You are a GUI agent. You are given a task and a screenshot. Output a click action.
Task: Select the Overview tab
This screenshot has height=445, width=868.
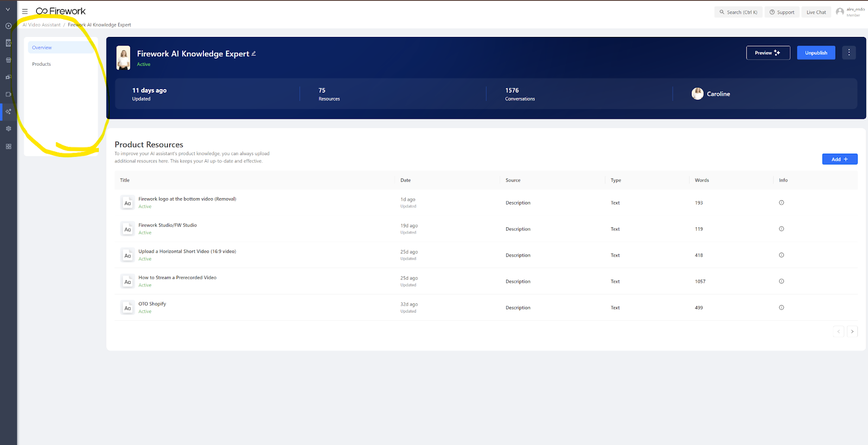coord(61,48)
